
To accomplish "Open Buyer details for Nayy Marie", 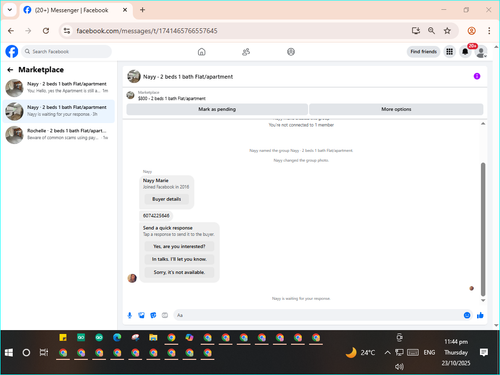I will pos(166,199).
